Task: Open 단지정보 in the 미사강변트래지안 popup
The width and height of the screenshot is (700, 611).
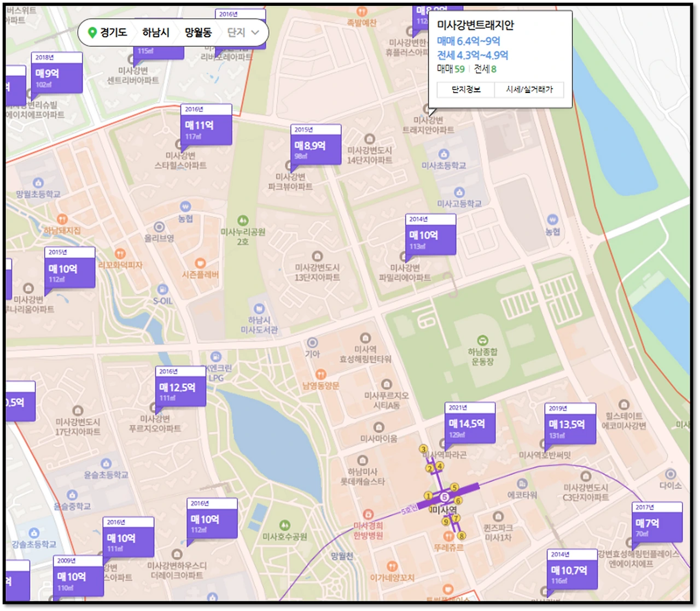Action: 466,90
